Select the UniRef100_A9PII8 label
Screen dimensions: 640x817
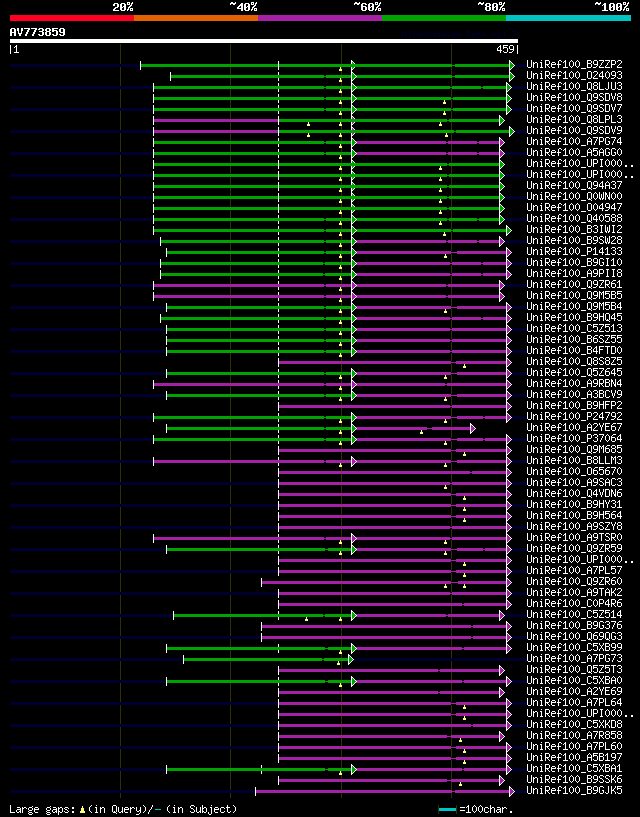tap(574, 274)
